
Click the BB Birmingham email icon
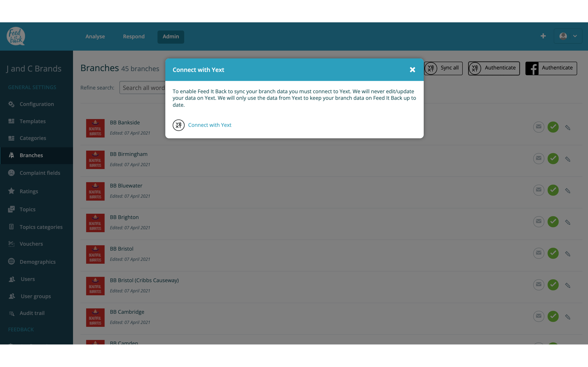[x=538, y=158]
